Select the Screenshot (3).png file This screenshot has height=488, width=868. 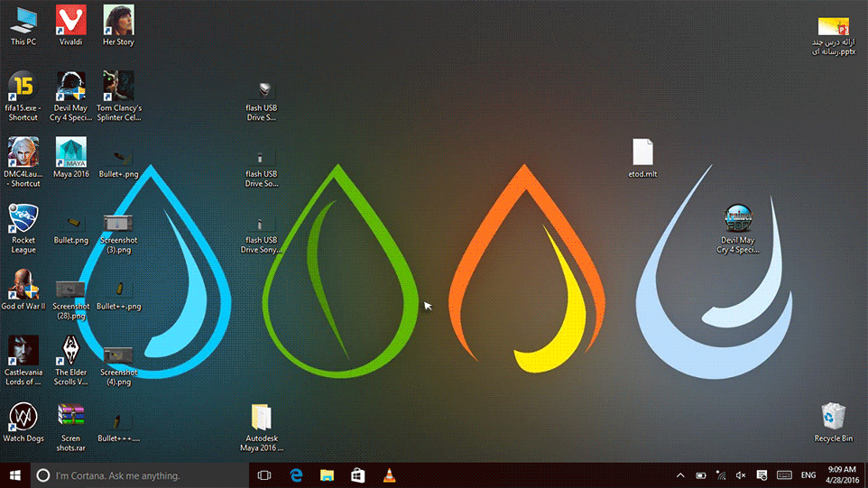[118, 233]
